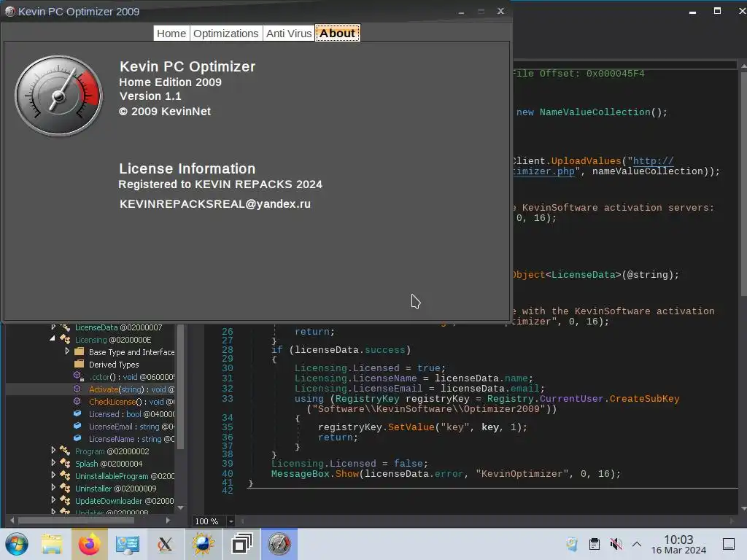Click the UpdateDownloader class icon
This screenshot has height=560, width=747.
[x=65, y=500]
